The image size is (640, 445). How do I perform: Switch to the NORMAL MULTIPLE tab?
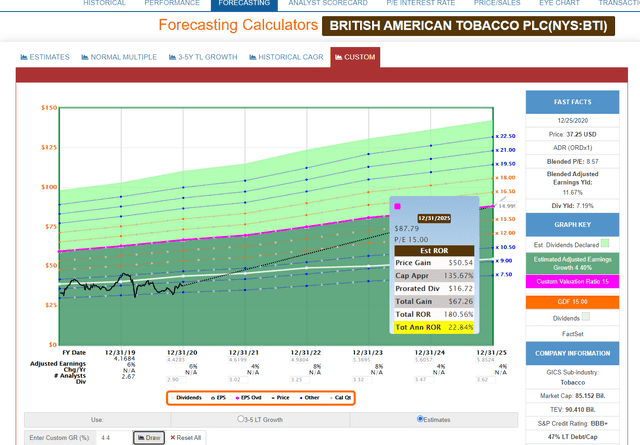(x=119, y=57)
